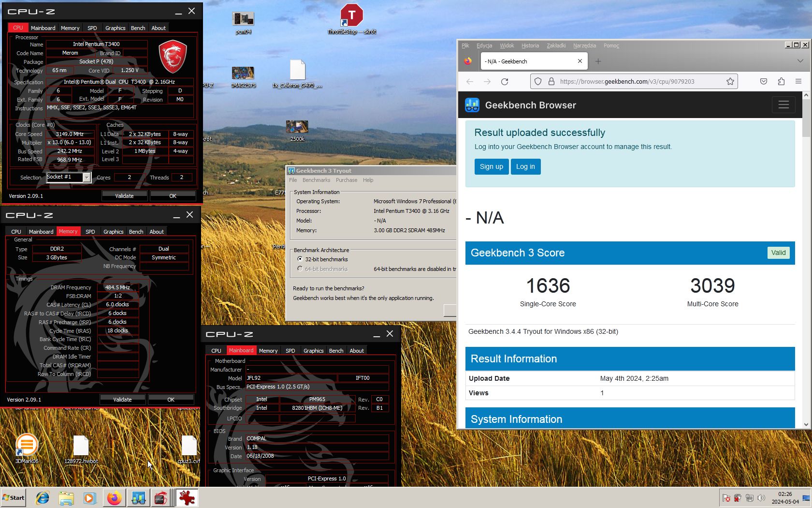812x508 pixels.
Task: Open the Bench tab in top CPU-Z window
Action: (x=138, y=28)
